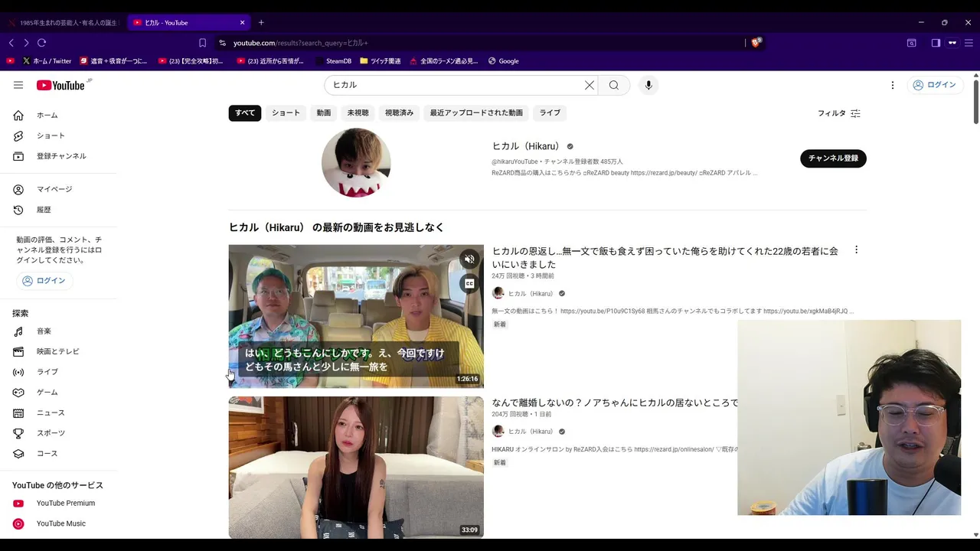The height and width of the screenshot is (551, 980).
Task: Select the 未視聴 filter chip
Action: (358, 112)
